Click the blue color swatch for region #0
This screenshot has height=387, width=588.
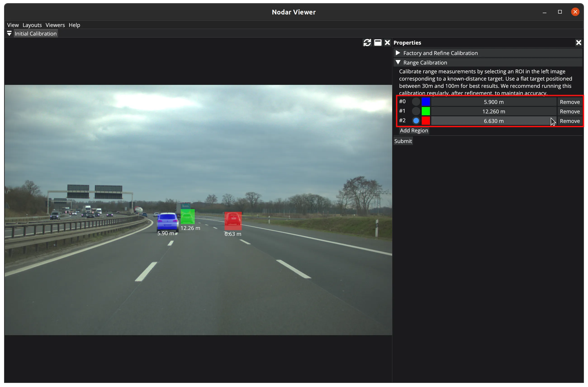[x=425, y=102]
